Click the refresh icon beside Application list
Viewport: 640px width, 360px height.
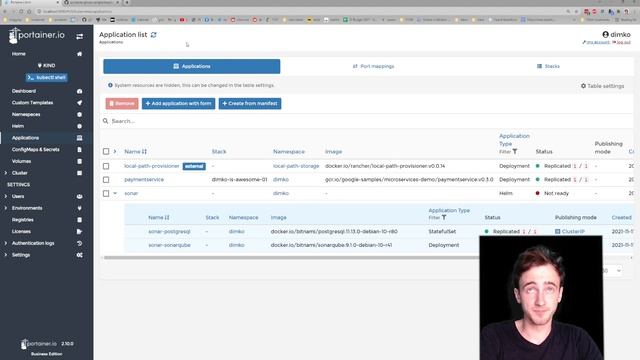(153, 35)
